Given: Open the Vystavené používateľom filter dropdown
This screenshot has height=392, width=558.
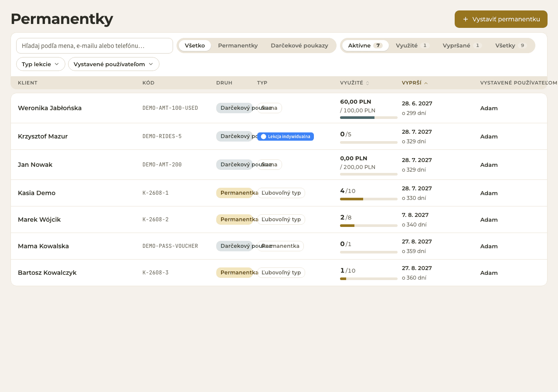Looking at the screenshot, I should click(114, 64).
